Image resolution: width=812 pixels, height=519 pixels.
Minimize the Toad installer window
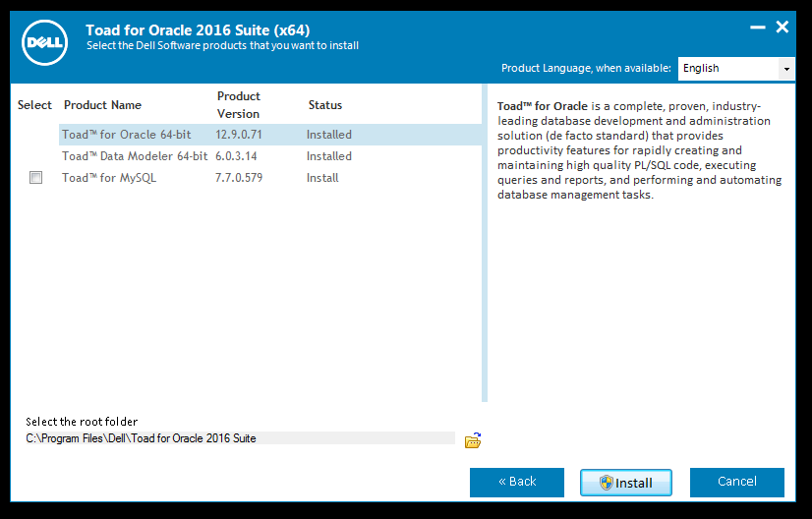(757, 29)
